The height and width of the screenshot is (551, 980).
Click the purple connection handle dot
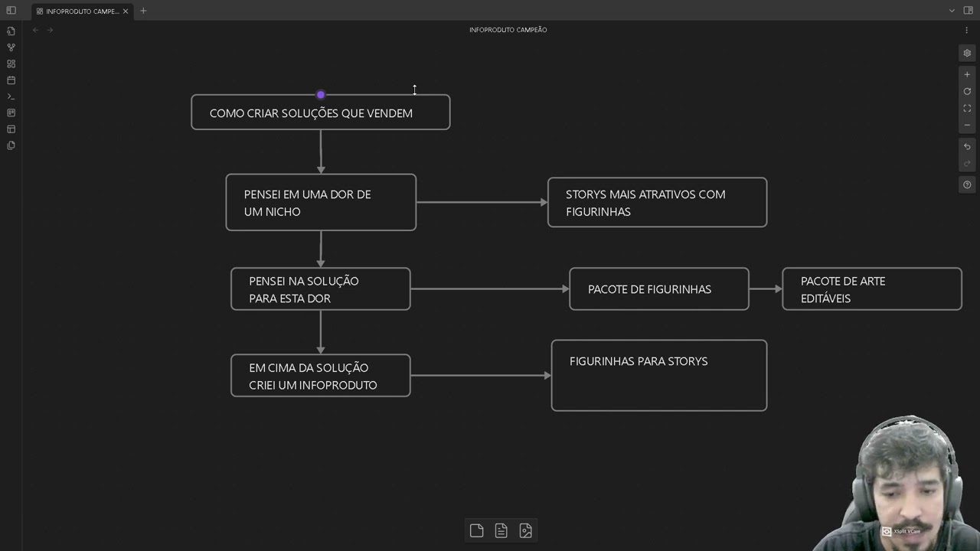tap(321, 95)
